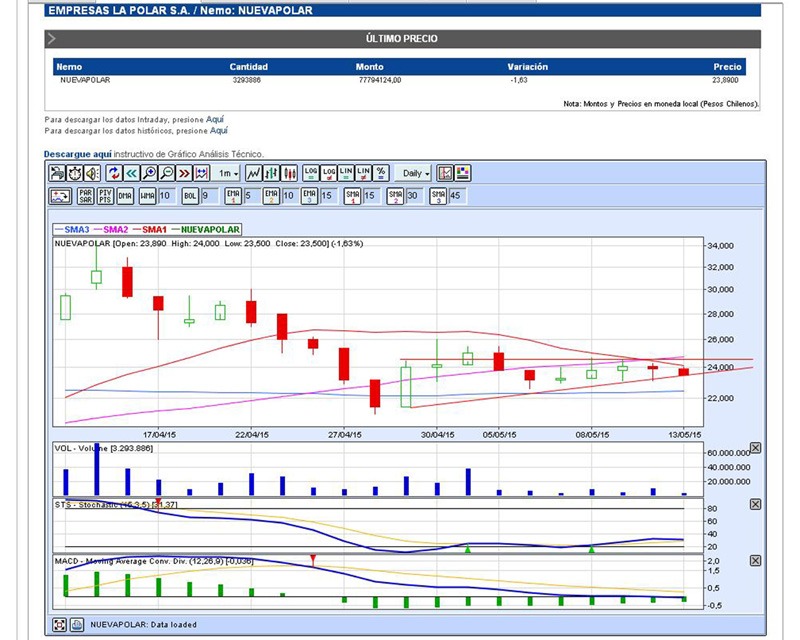800x640 pixels.
Task: Switch to OHLC bar chart type
Action: pos(271,174)
